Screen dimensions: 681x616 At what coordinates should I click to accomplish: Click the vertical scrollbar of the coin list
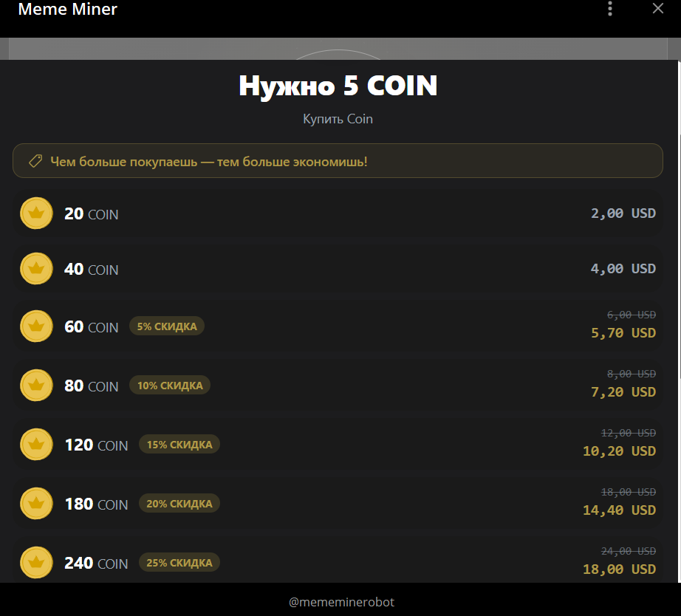coord(680,321)
